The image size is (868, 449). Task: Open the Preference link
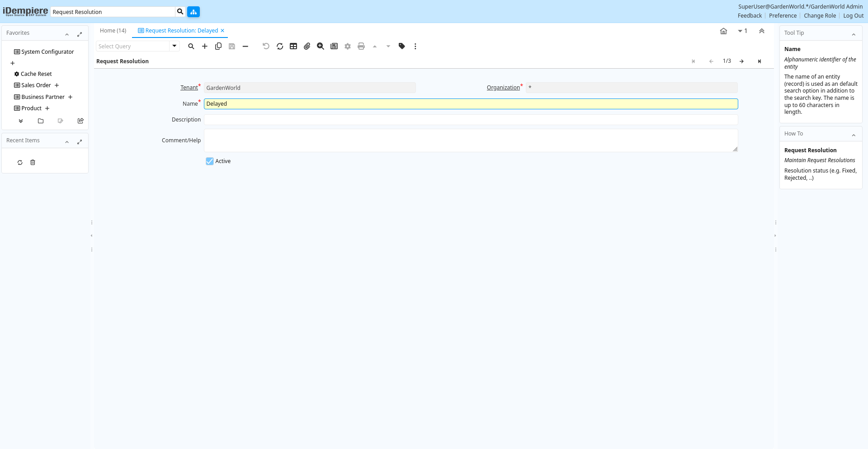coord(783,16)
